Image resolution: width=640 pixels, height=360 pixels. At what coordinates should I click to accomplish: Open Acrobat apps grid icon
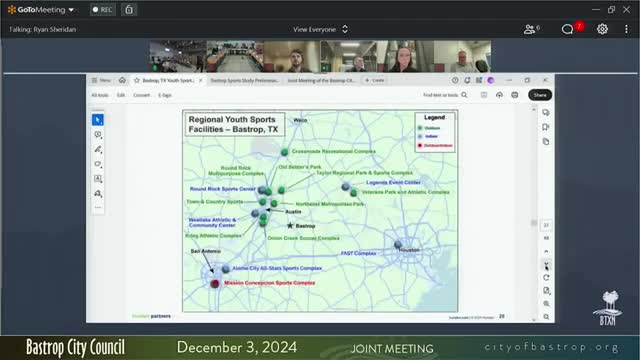pos(479,80)
